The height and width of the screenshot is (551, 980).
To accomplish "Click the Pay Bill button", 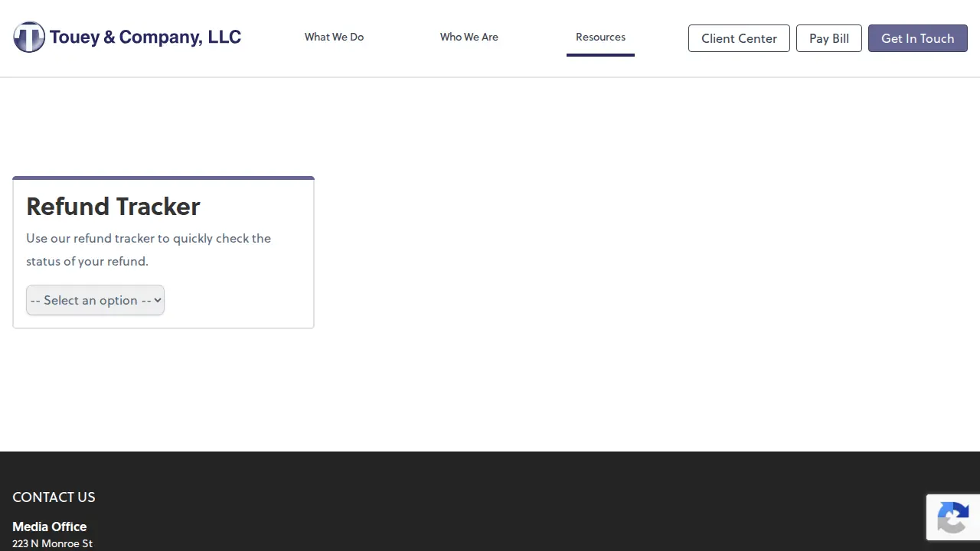I will (829, 38).
